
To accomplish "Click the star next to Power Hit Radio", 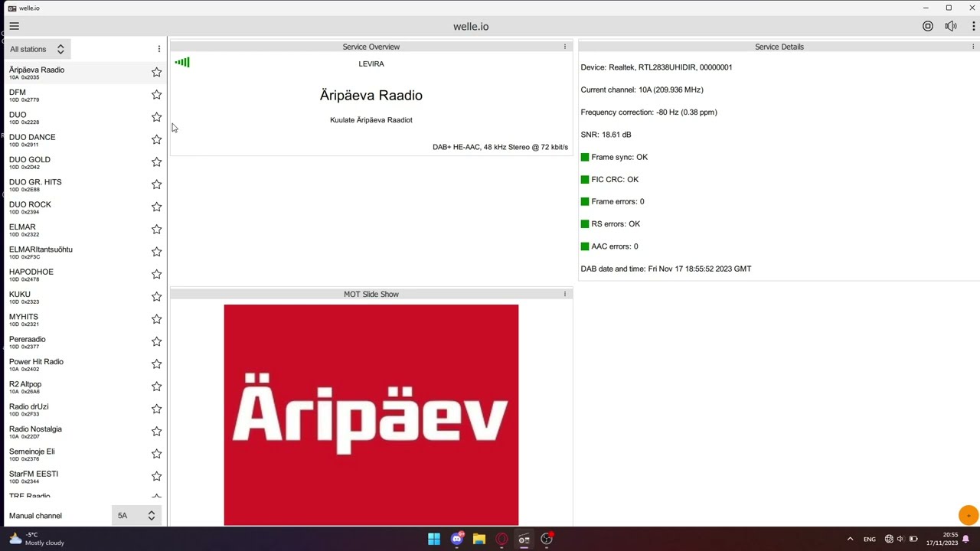I will coord(156,364).
